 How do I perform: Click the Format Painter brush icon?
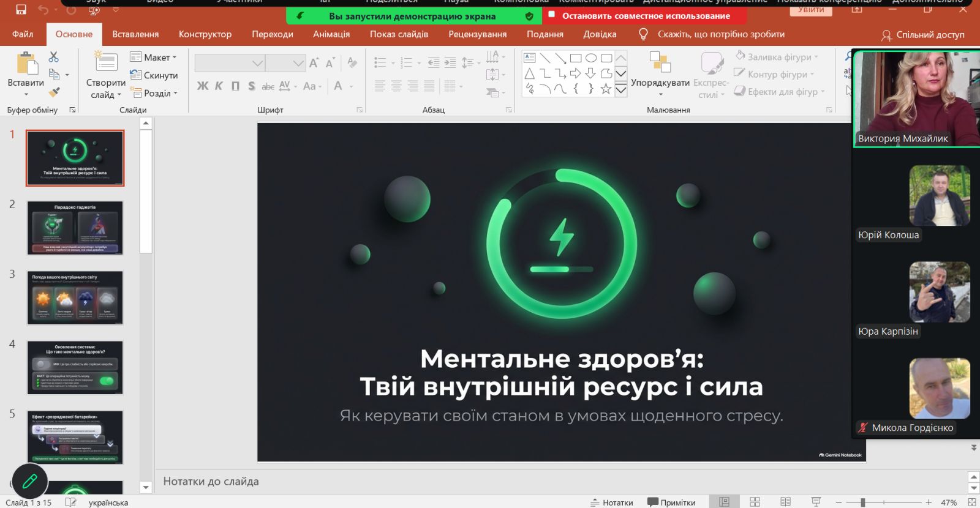pos(54,92)
